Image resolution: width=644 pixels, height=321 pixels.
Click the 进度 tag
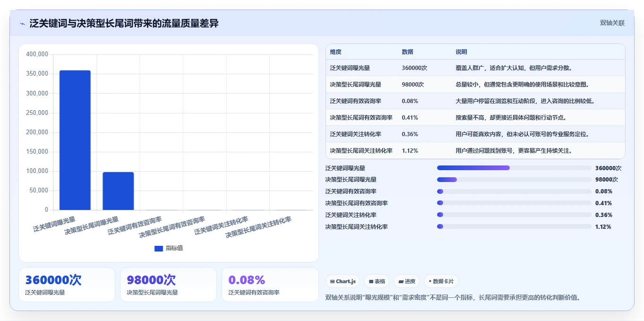point(406,281)
